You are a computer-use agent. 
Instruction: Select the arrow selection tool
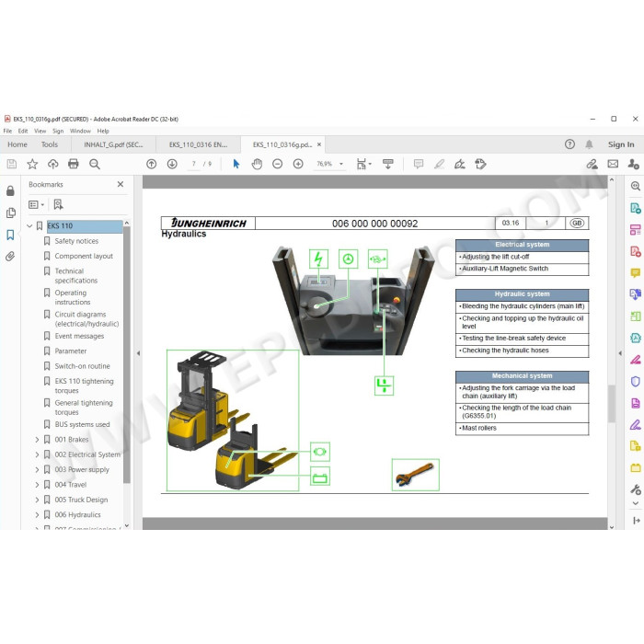coord(236,165)
